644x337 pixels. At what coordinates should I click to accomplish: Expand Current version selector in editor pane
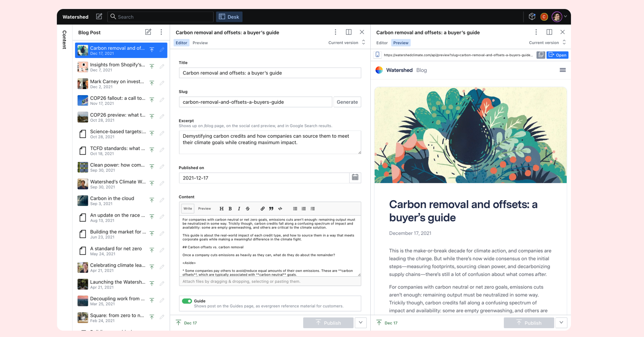347,42
